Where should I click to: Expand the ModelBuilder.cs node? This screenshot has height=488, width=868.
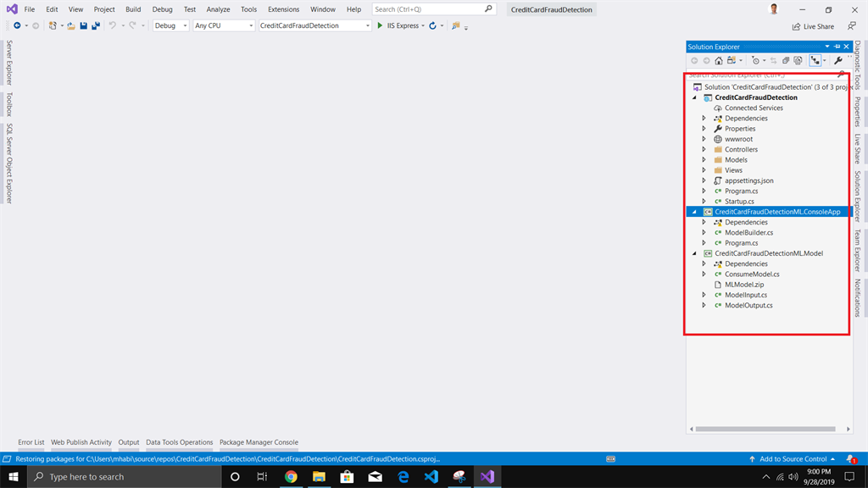(704, 232)
